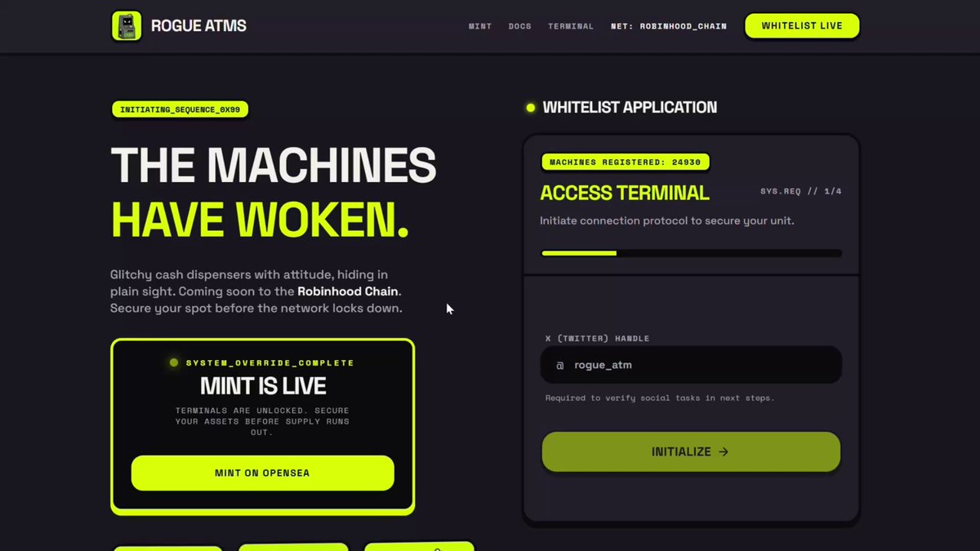
Task: Click the ACCESS TERMINAL title
Action: (x=625, y=193)
